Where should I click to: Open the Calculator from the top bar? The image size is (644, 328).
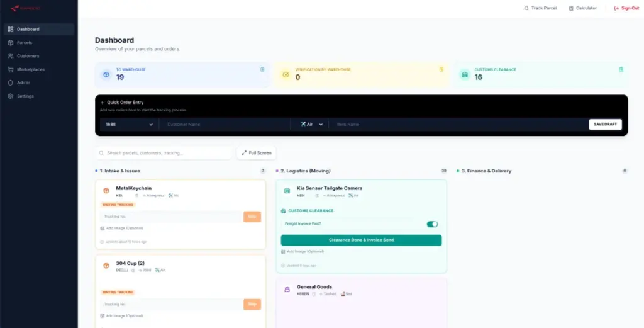[x=582, y=8]
